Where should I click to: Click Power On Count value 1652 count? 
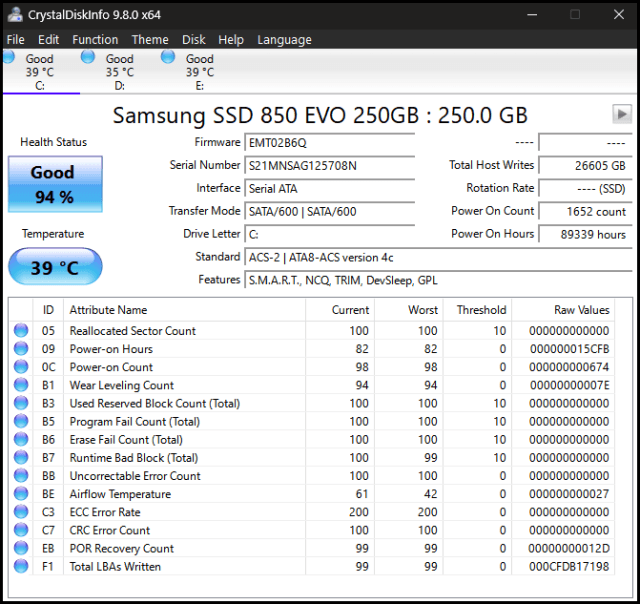(585, 211)
